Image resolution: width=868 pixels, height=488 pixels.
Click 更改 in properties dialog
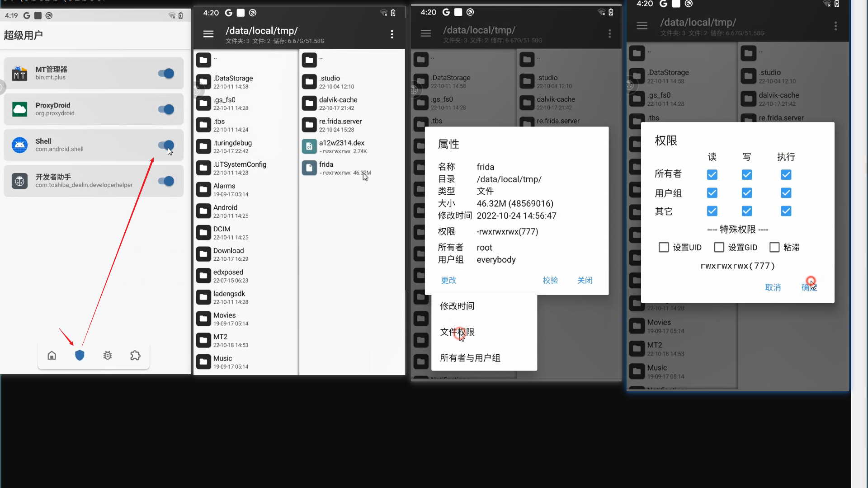[x=448, y=280]
